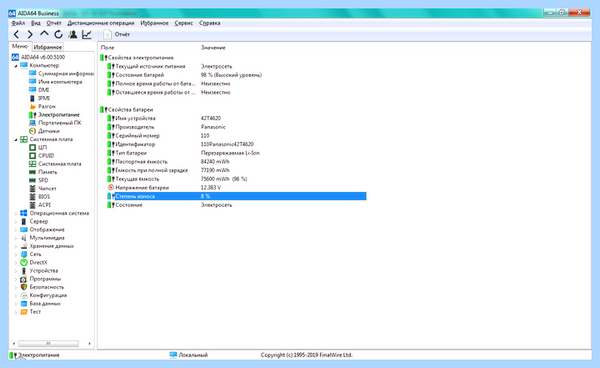
Task: Select the Паспортная ёмкость row
Action: (x=236, y=161)
